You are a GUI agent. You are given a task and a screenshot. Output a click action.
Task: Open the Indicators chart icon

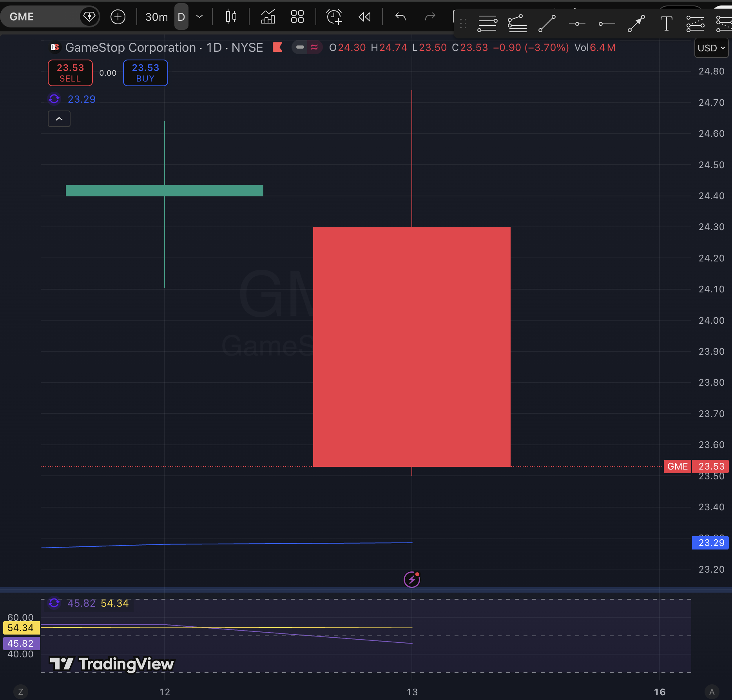pos(268,17)
